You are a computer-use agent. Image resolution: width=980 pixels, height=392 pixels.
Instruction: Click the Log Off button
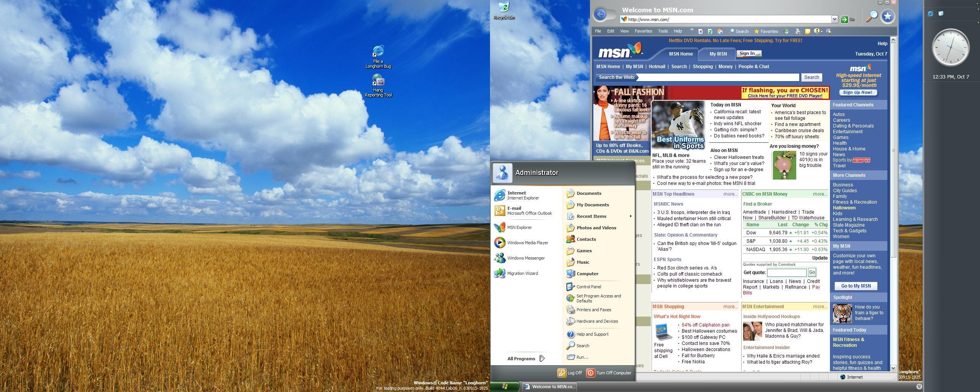pos(570,373)
